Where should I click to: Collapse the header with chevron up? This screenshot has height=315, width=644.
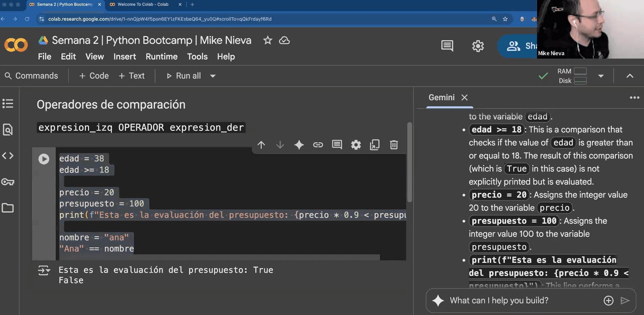[629, 76]
